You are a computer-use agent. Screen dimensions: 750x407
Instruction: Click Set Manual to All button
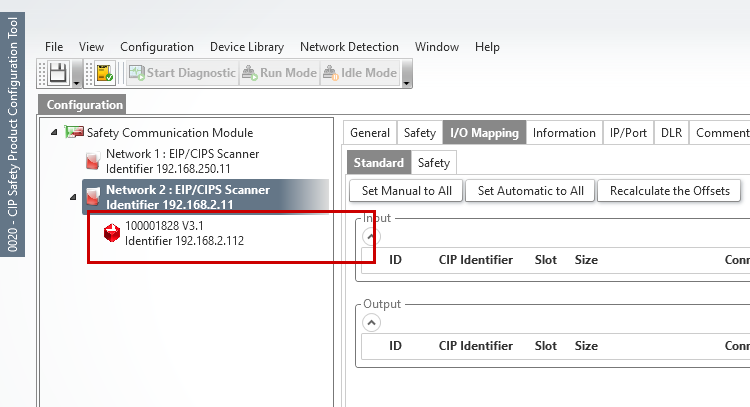[407, 191]
